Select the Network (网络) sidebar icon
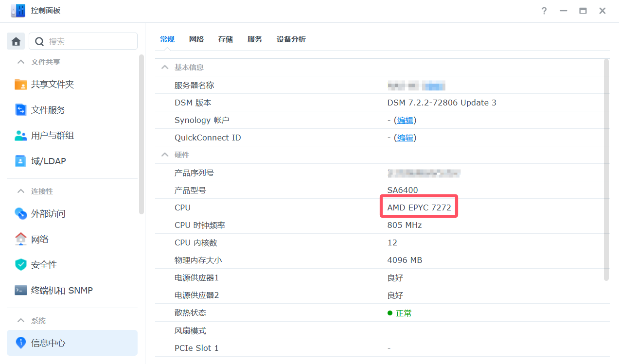Screen dimensions: 619x364 pyautogui.click(x=21, y=239)
